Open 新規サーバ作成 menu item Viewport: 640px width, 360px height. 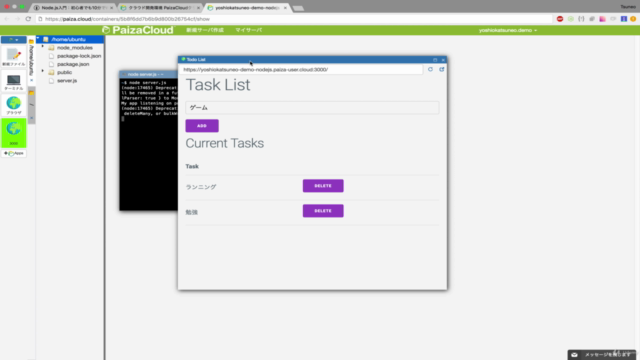205,30
